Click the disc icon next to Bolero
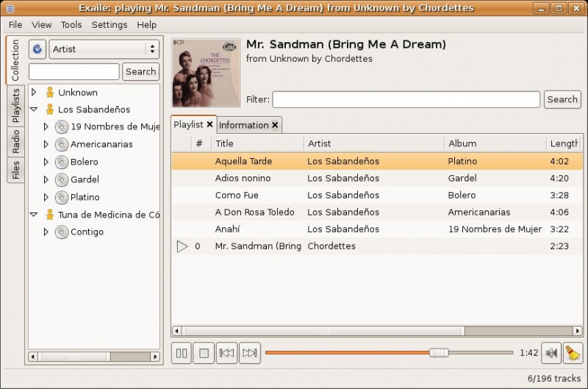588x389 pixels. pyautogui.click(x=62, y=162)
